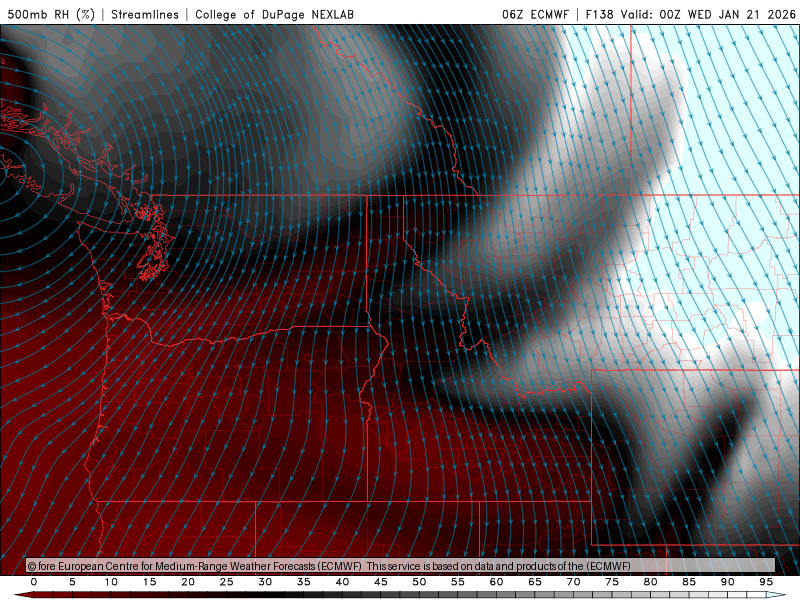Click the "45" value on the color scale
Image resolution: width=800 pixels, height=600 pixels.
381,582
